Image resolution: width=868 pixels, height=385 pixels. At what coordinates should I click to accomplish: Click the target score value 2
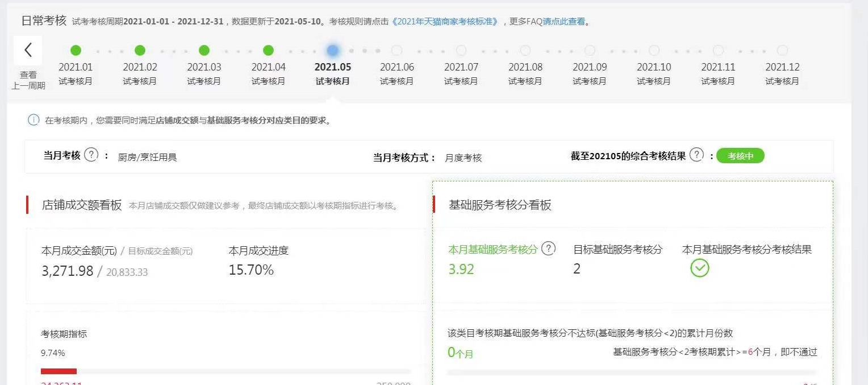577,269
